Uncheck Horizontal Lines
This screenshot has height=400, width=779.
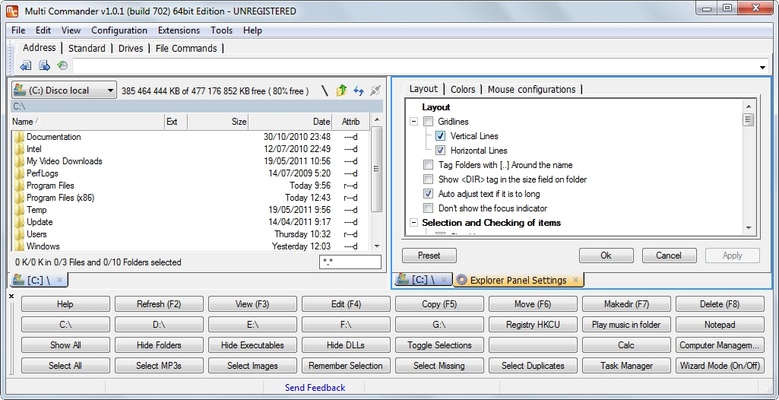pos(440,150)
